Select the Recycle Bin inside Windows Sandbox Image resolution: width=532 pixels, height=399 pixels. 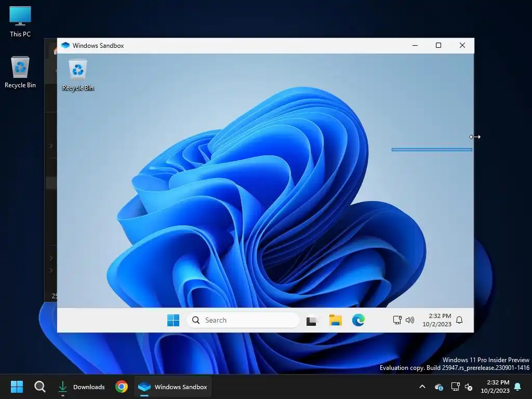pyautogui.click(x=78, y=75)
